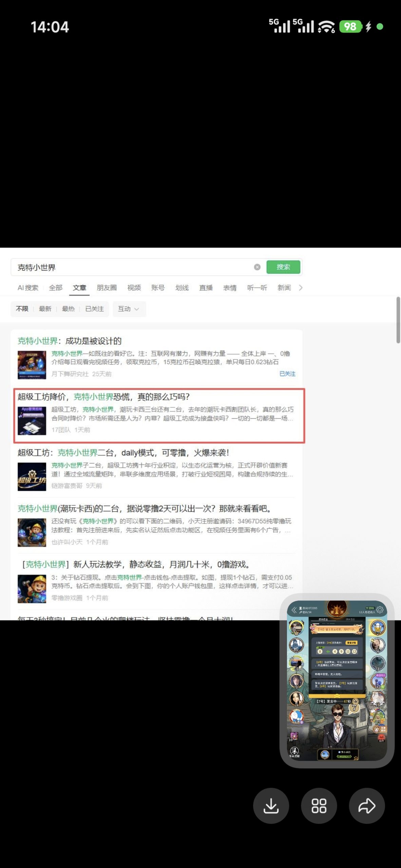Click the blue 已关注 label

(287, 374)
